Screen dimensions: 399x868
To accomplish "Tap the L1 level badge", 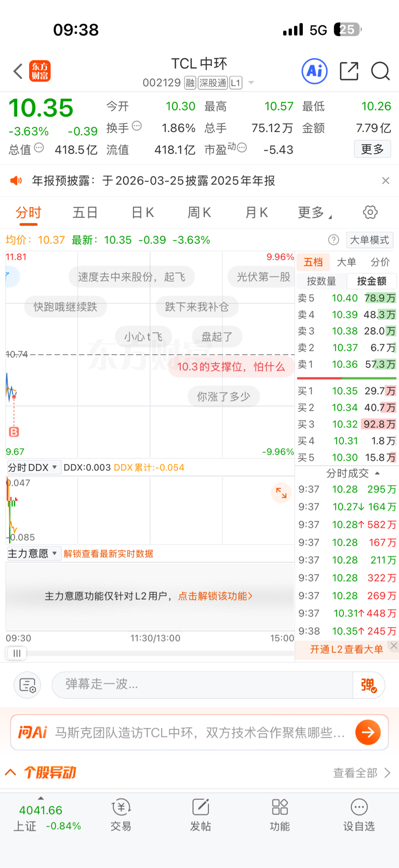I will point(236,83).
